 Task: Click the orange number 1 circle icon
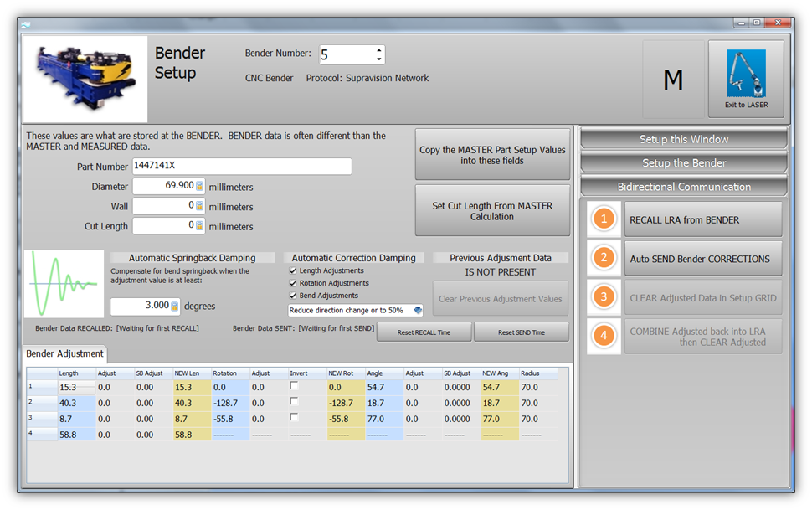coord(603,219)
